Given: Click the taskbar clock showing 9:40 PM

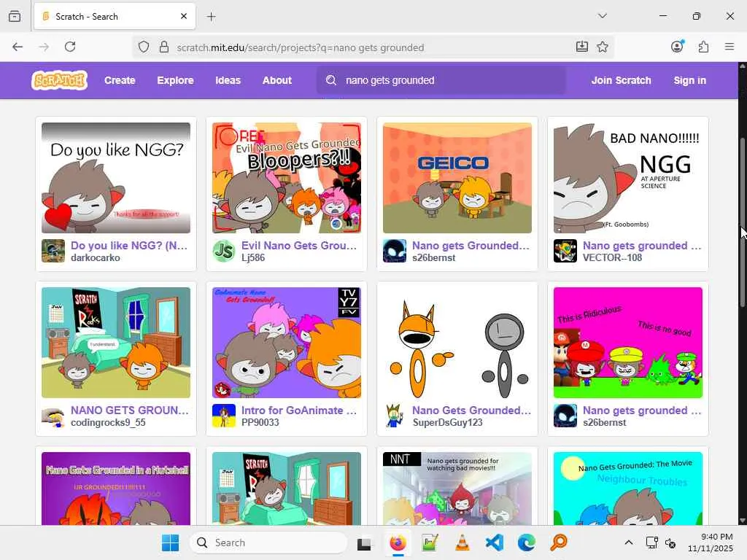Looking at the screenshot, I should coord(711,542).
